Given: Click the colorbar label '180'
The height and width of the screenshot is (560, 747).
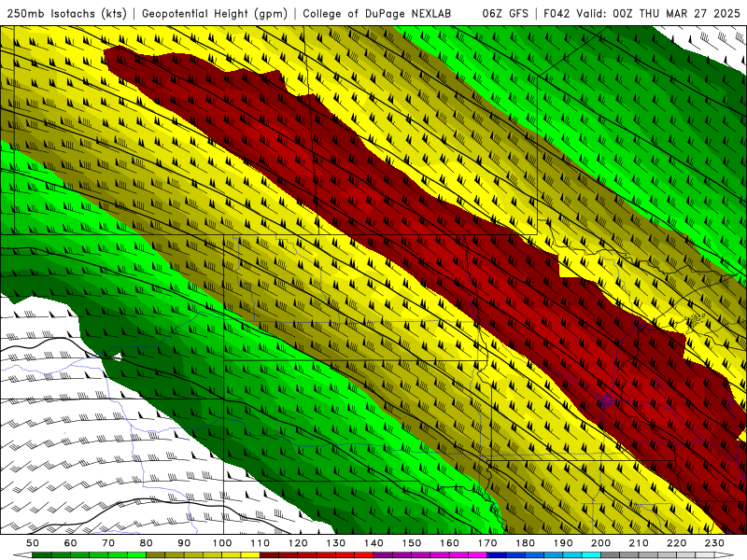Looking at the screenshot, I should pos(525,543).
